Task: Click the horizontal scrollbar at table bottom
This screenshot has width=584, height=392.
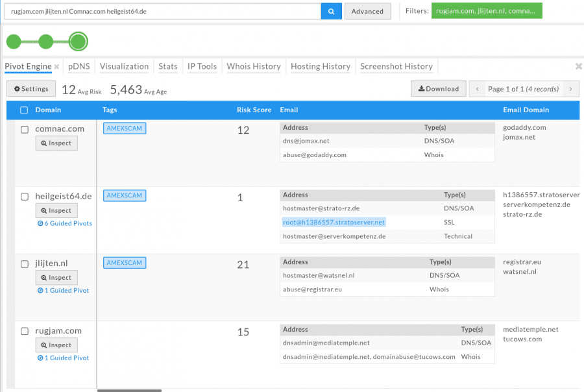Action: coord(129,391)
